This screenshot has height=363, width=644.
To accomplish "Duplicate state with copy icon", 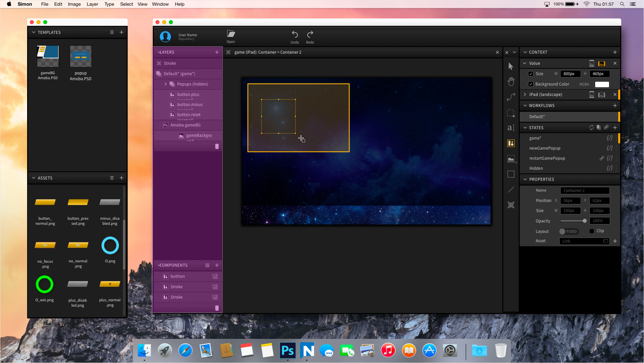I will click(x=598, y=127).
